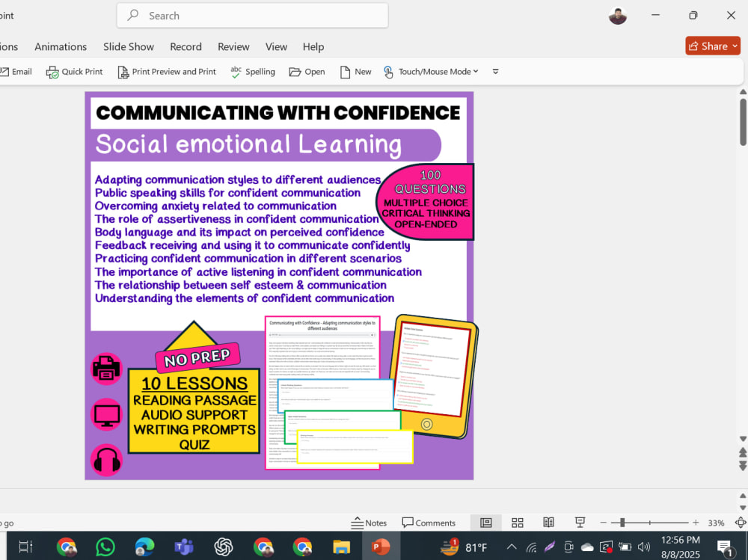Click the zoom in plus button
748x560 pixels.
pyautogui.click(x=696, y=523)
